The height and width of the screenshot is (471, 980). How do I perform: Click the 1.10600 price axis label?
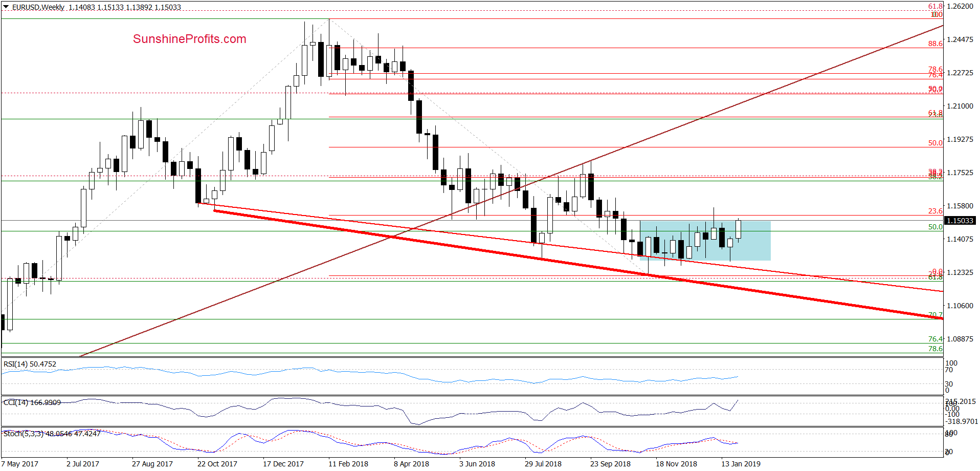coord(960,306)
